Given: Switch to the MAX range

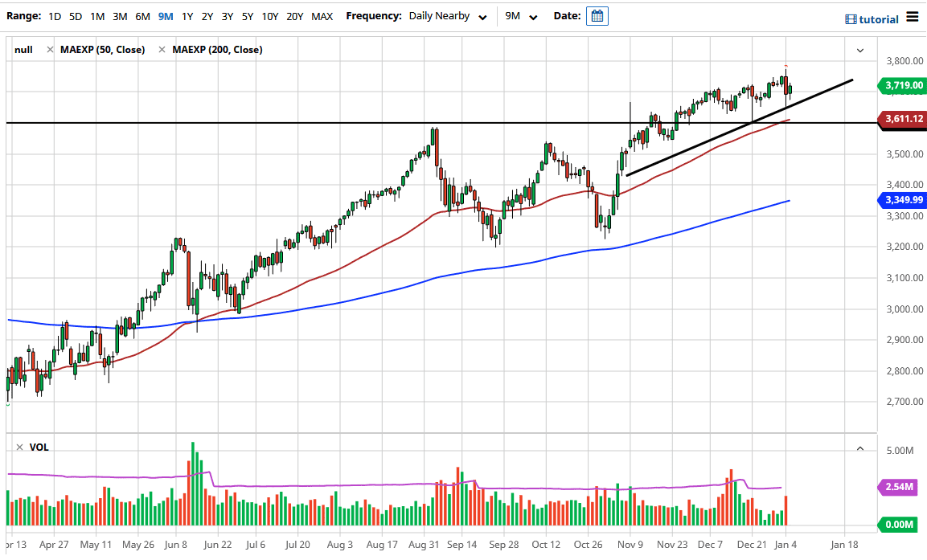Looking at the screenshot, I should click(322, 15).
